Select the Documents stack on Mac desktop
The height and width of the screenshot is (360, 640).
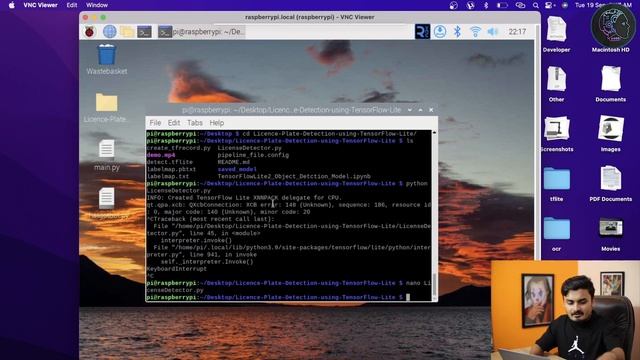611,84
